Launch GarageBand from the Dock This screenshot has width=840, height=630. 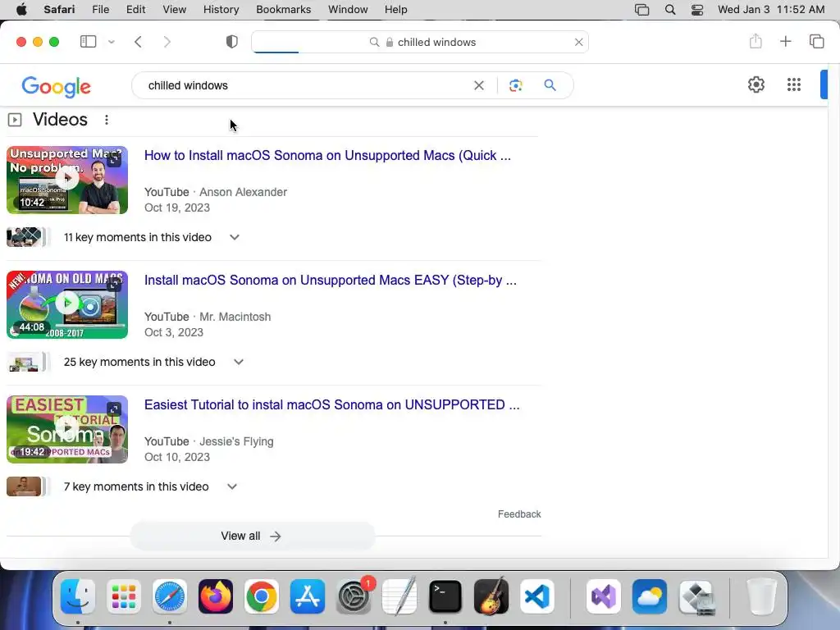pyautogui.click(x=491, y=596)
